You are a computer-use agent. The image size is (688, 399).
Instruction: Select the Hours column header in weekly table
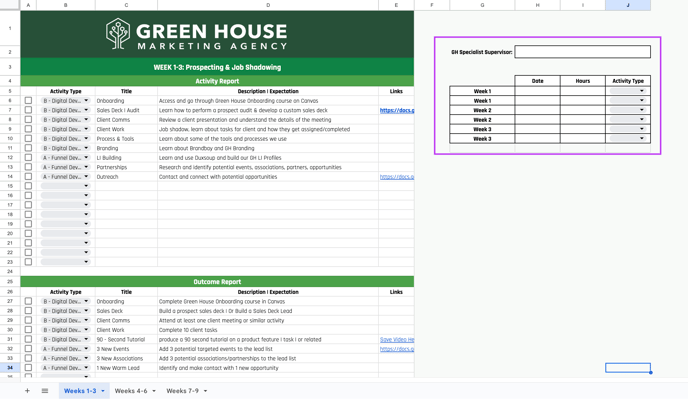583,81
